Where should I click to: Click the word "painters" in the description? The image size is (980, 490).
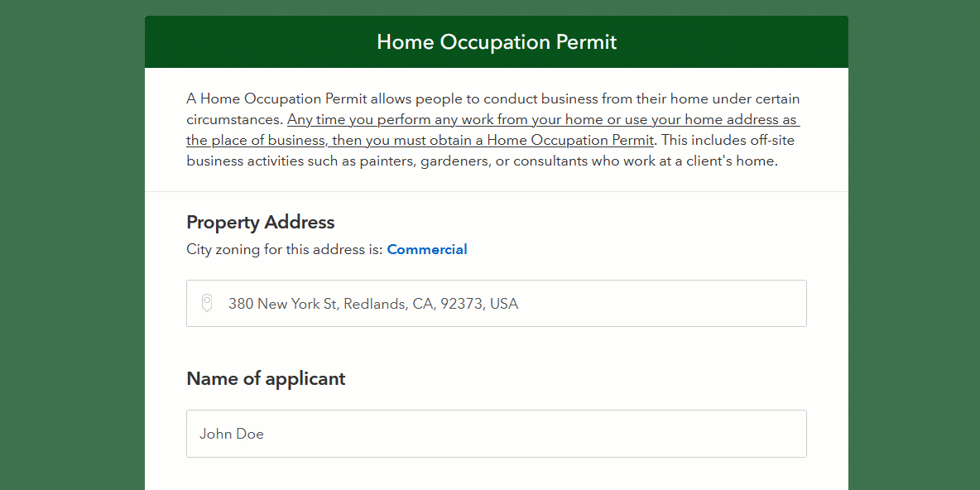point(387,161)
